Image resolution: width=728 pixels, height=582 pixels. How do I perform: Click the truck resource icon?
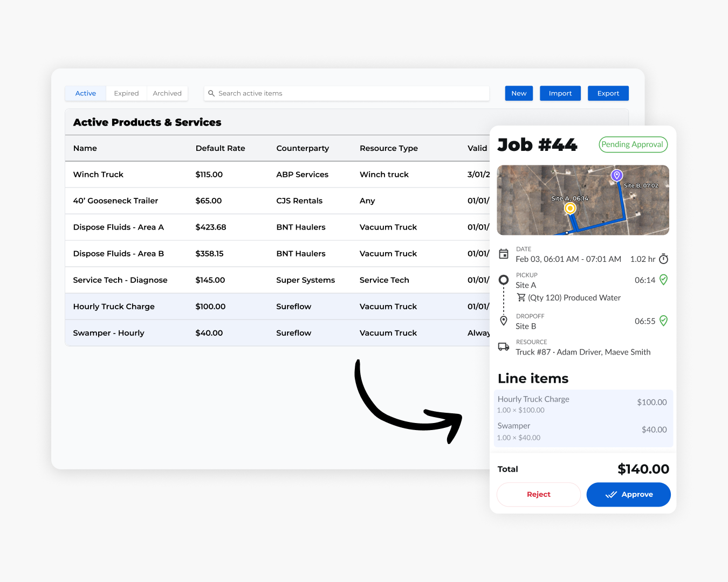(x=504, y=347)
